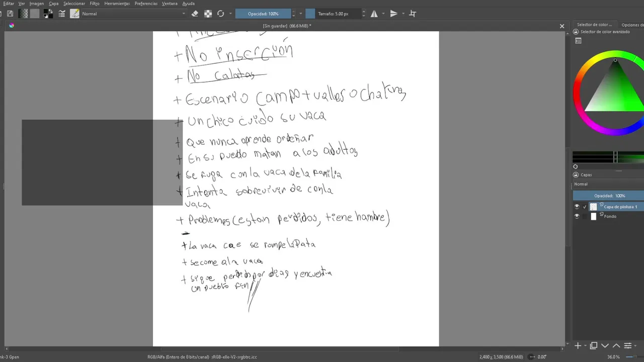Hide the Fondo layer
The height and width of the screenshot is (362, 644).
click(577, 216)
